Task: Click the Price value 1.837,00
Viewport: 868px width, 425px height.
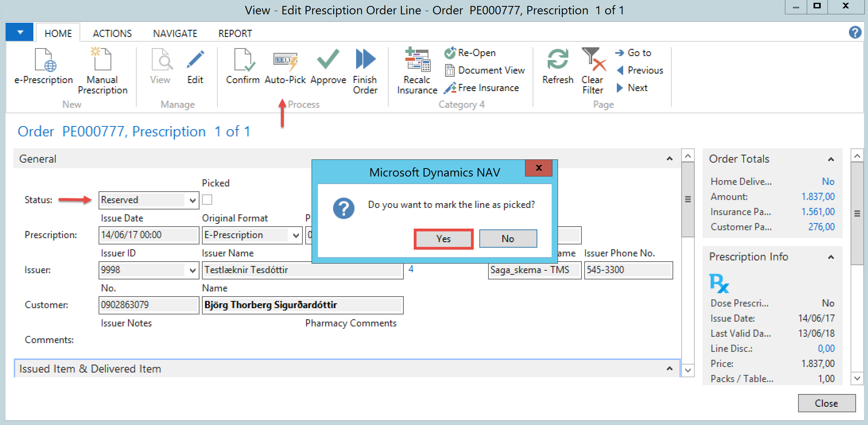Action: point(818,364)
